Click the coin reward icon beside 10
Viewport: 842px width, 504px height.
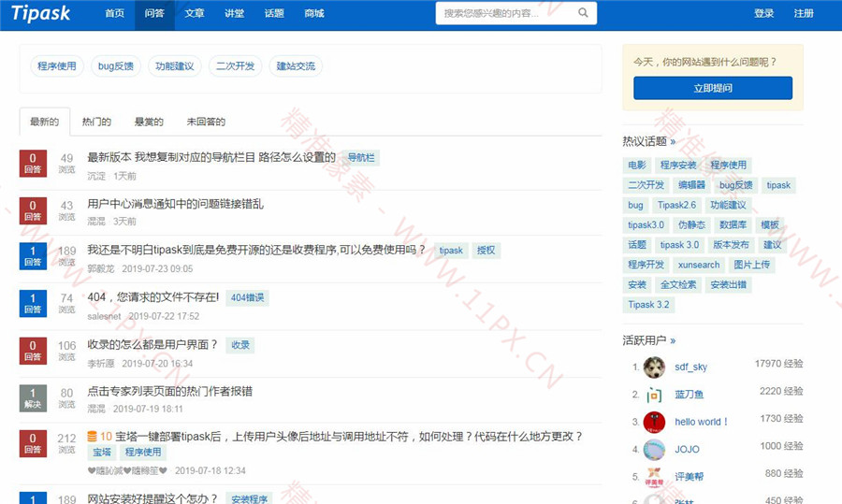tap(92, 437)
